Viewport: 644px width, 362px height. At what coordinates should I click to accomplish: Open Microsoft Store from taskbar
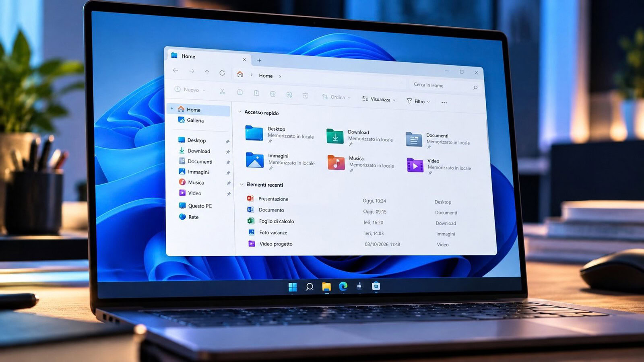(376, 286)
